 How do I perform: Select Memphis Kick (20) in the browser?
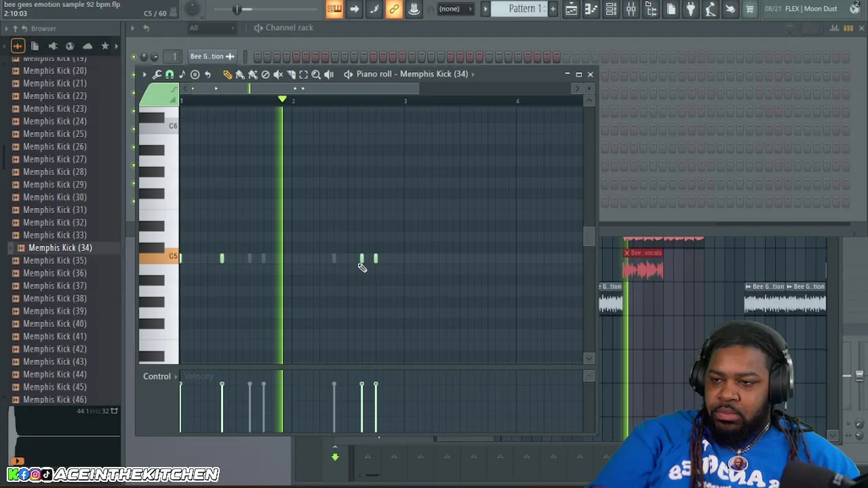coord(54,70)
